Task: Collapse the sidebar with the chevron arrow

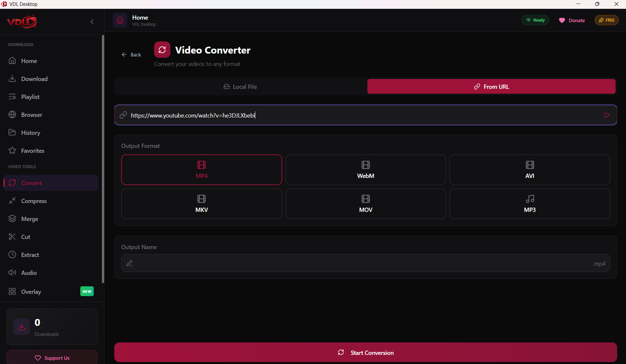Action: pyautogui.click(x=92, y=22)
